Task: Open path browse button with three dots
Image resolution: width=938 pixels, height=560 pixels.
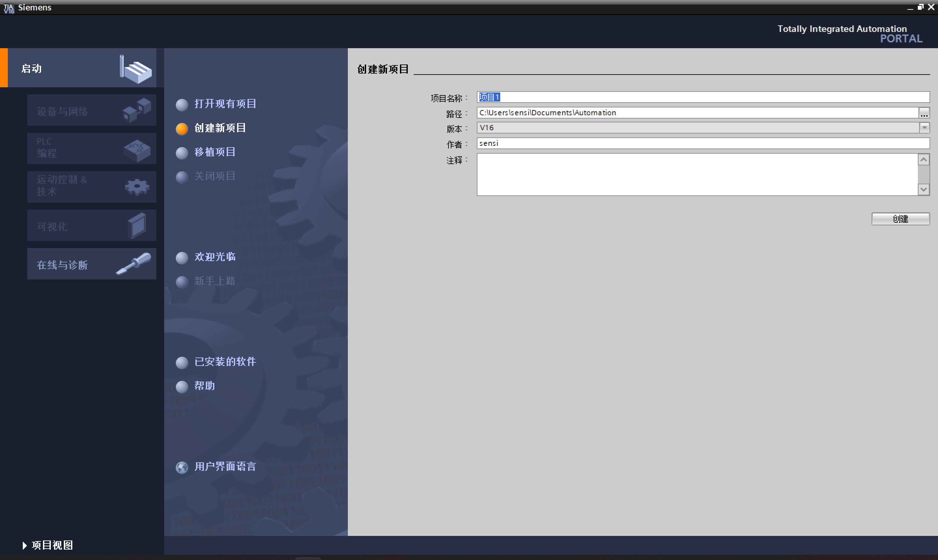Action: [924, 113]
